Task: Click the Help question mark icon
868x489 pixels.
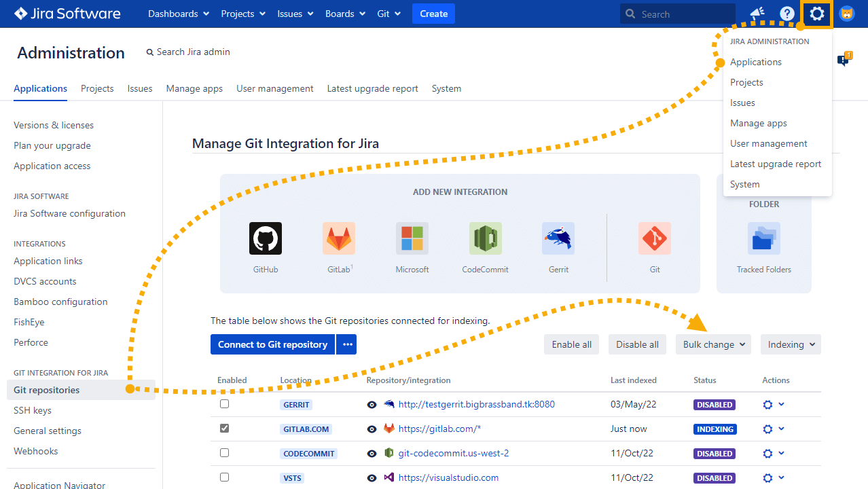Action: coord(786,14)
